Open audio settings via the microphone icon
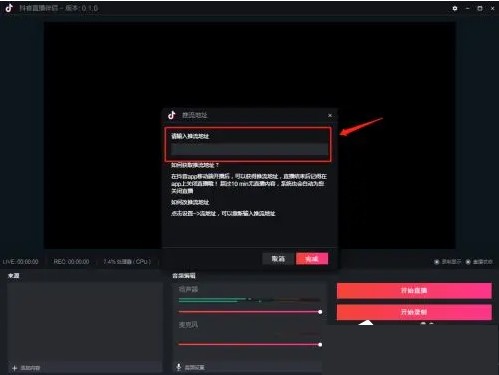This screenshot has width=499, height=375. point(179,367)
